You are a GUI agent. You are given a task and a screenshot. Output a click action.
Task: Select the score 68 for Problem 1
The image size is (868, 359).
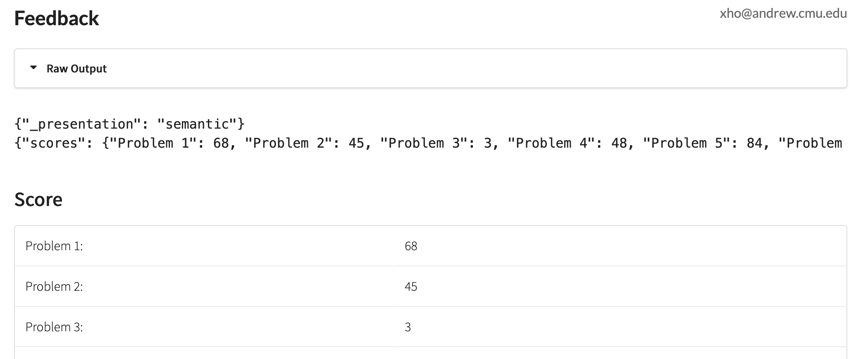coord(412,246)
